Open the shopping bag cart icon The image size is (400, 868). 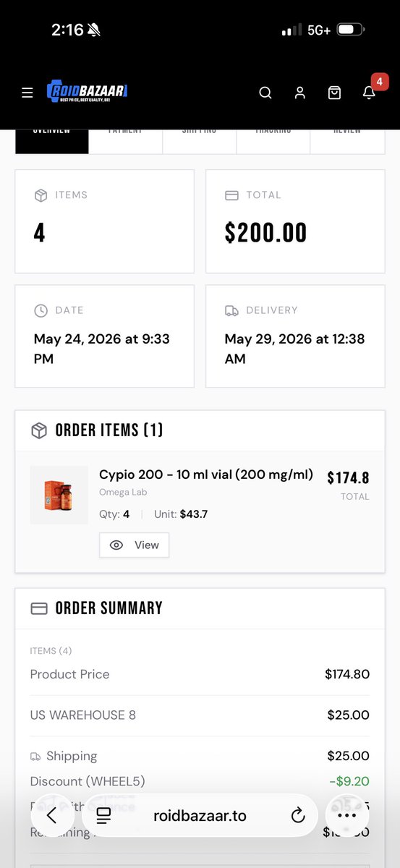click(334, 93)
